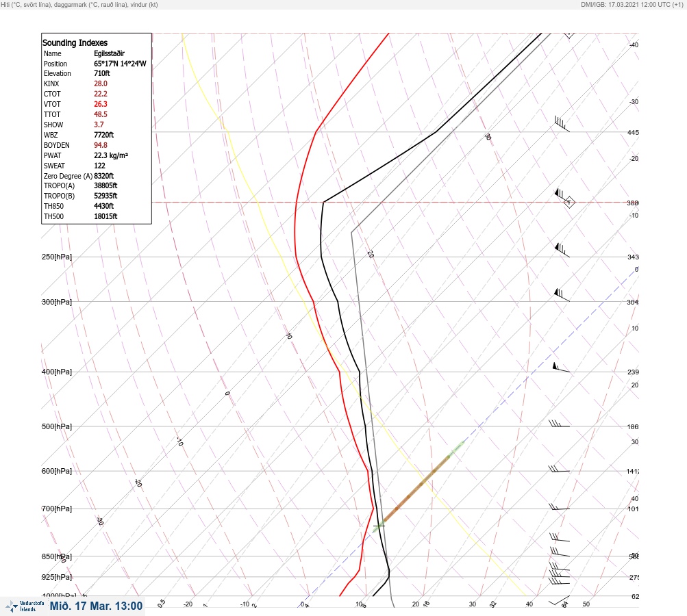687x616 pixels.
Task: Select the VTOT value 26.3
Action: click(101, 104)
